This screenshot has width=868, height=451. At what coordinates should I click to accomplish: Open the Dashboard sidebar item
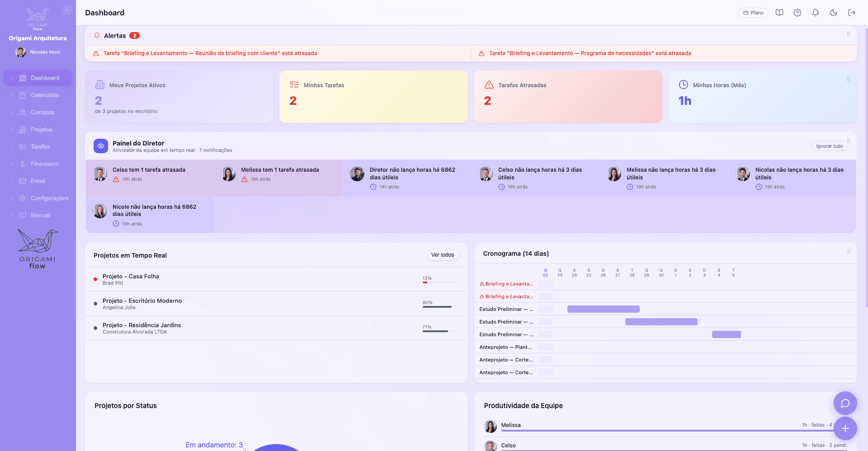38,78
